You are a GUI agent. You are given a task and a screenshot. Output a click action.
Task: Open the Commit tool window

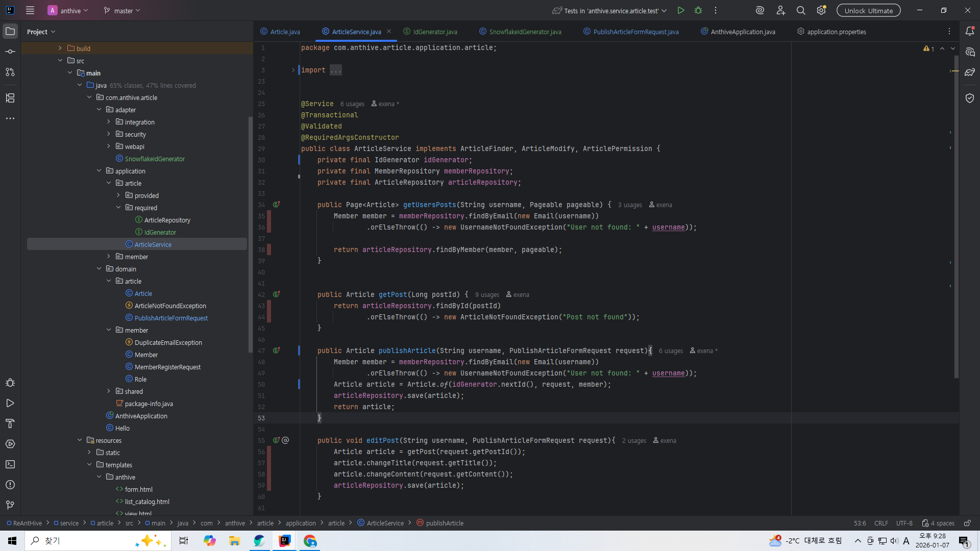coord(10,52)
